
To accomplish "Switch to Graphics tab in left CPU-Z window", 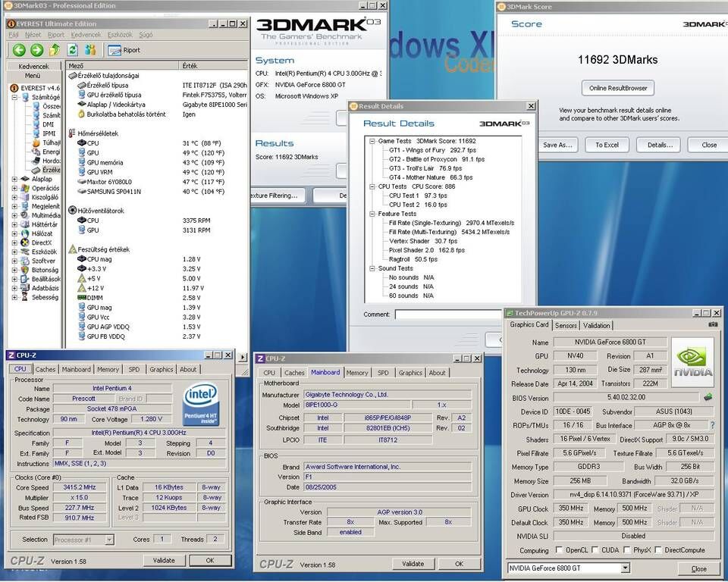I will pos(161,370).
